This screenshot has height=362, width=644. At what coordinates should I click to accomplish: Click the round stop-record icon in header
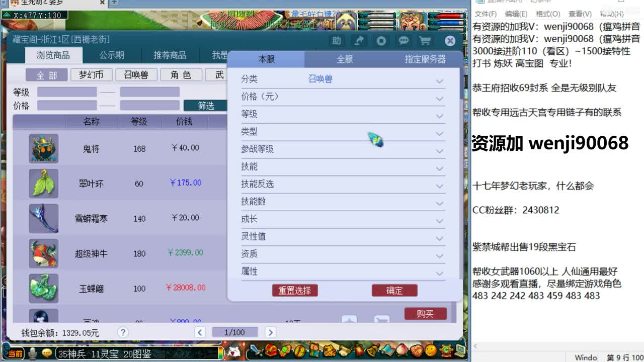(x=381, y=41)
